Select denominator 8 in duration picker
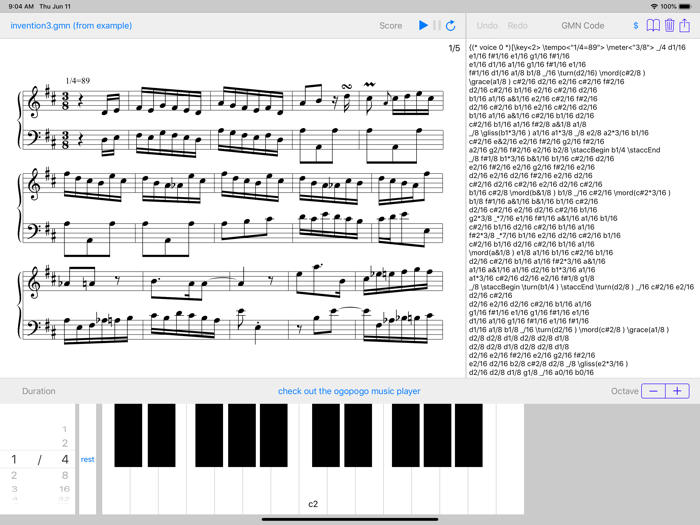700x525 pixels. 65,475
